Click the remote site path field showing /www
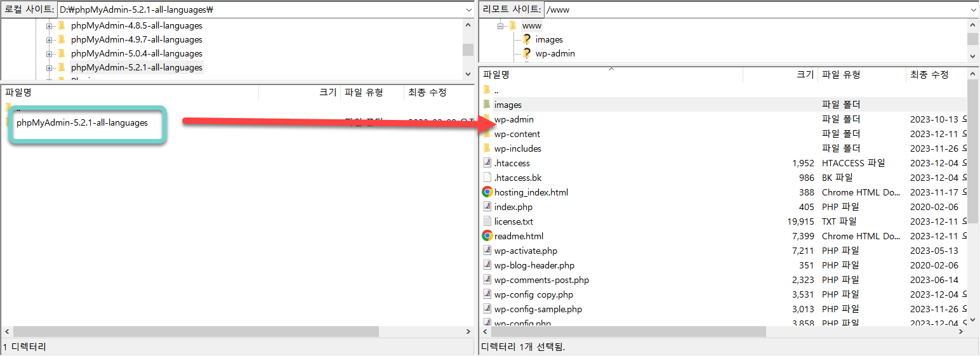This screenshot has width=980, height=356. (x=755, y=10)
